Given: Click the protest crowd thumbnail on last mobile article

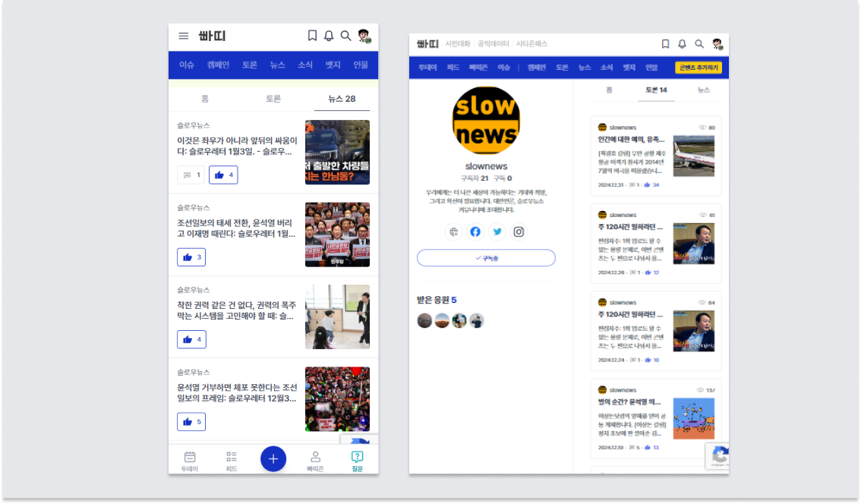Looking at the screenshot, I should click(x=337, y=399).
